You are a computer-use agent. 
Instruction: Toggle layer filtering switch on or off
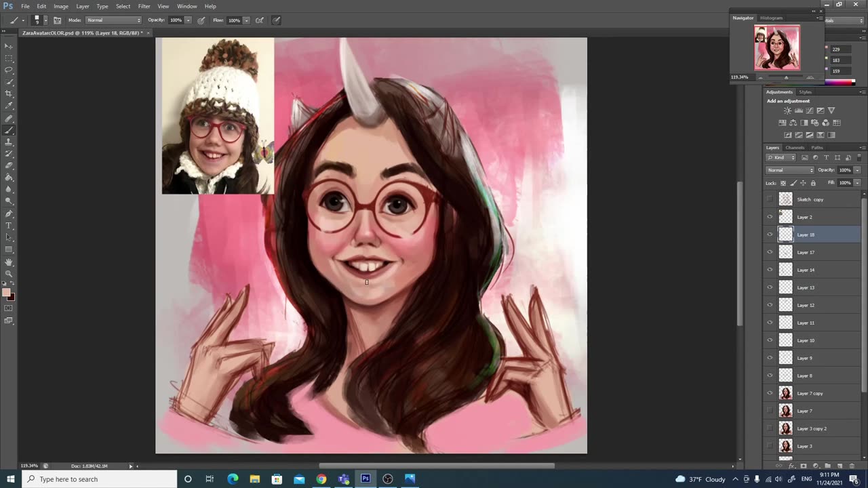point(859,157)
